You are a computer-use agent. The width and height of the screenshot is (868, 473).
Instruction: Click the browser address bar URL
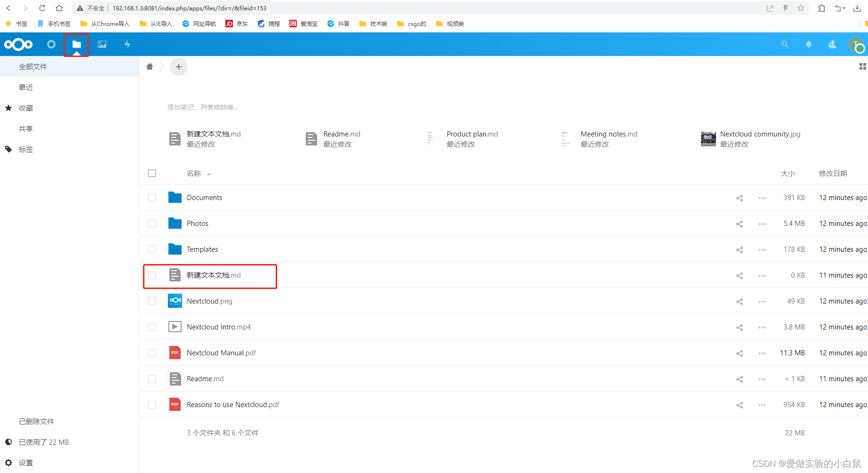tap(189, 8)
